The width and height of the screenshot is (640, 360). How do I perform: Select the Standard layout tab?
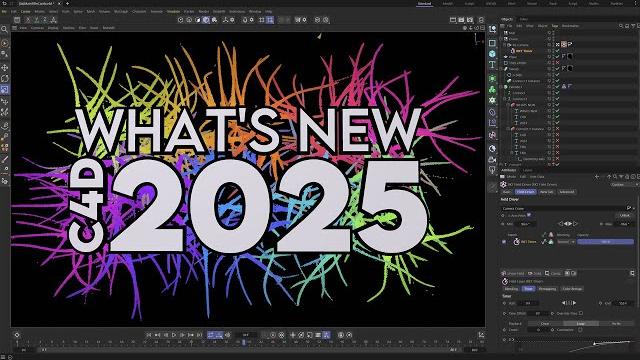[424, 4]
